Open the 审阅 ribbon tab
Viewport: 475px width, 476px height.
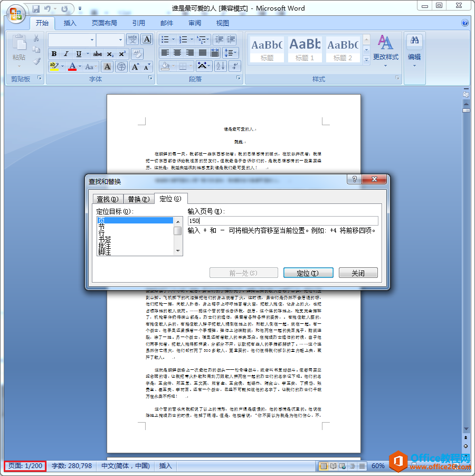194,23
